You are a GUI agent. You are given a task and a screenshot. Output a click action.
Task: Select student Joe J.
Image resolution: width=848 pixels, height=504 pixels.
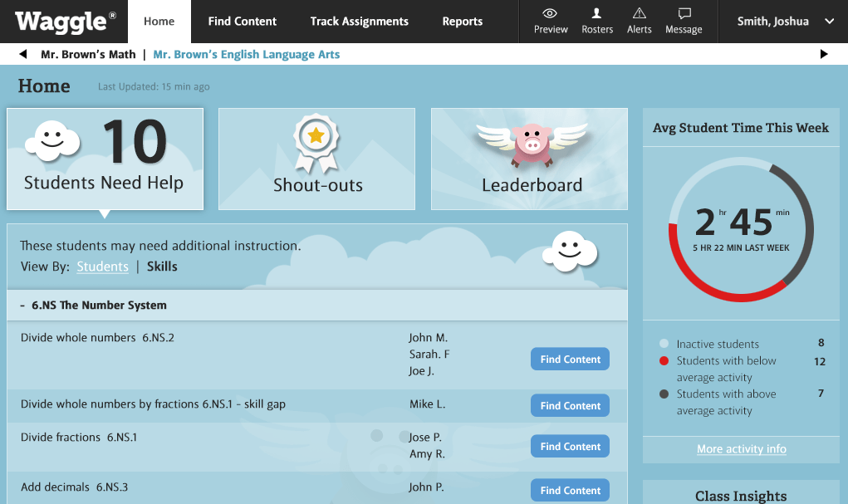[x=421, y=371]
